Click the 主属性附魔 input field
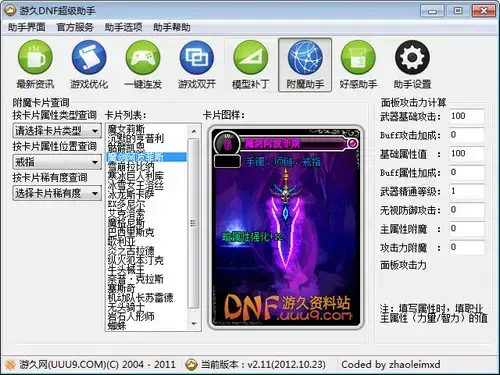The image size is (500, 375). coord(466,228)
